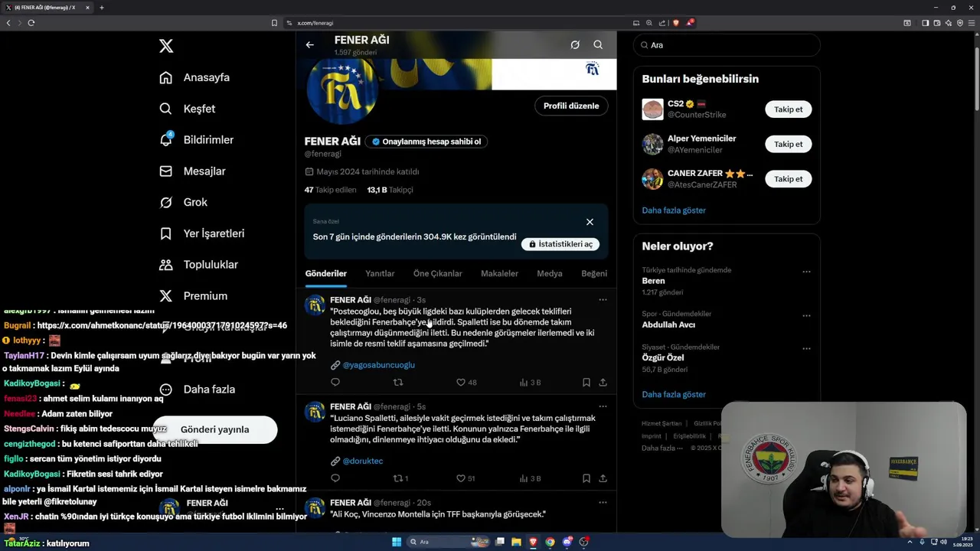The height and width of the screenshot is (551, 980).
Task: Click Daha fazla göster under trends
Action: point(674,395)
